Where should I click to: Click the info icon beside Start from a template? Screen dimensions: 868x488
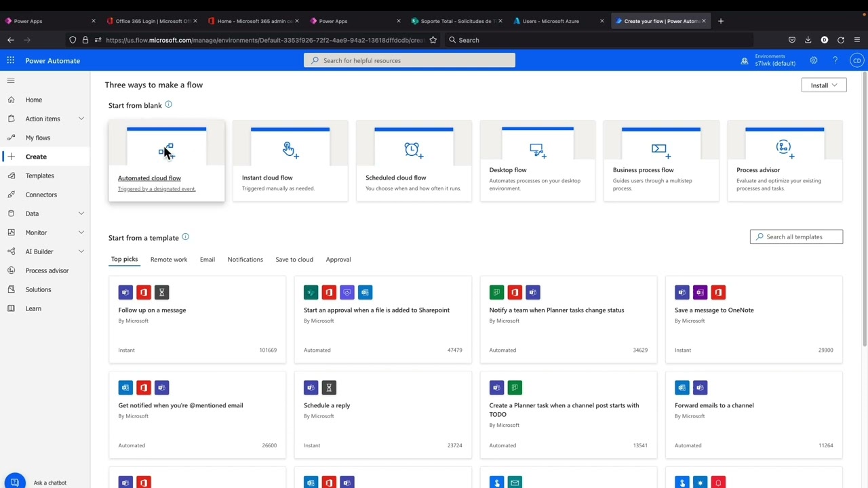click(x=185, y=237)
